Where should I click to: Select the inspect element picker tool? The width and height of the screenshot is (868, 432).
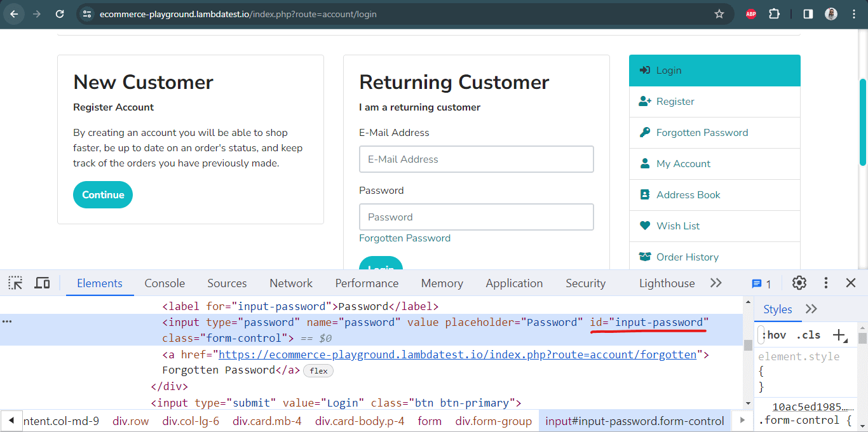pyautogui.click(x=14, y=283)
